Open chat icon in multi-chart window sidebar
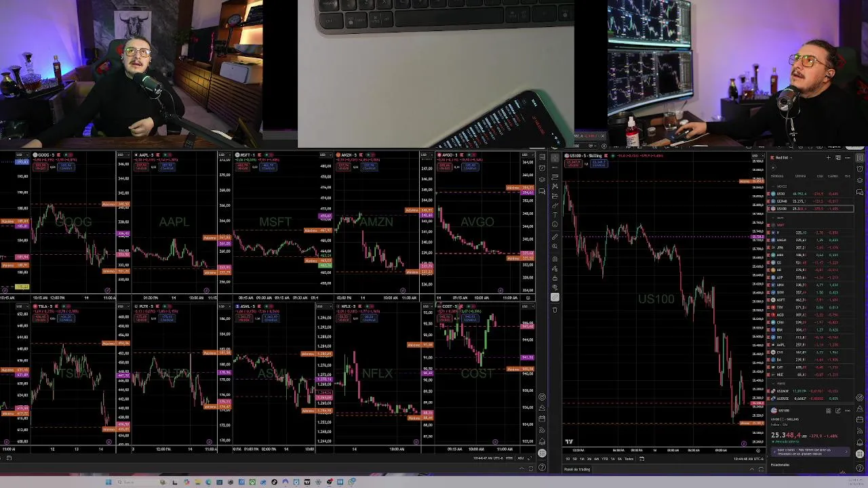 [x=542, y=191]
